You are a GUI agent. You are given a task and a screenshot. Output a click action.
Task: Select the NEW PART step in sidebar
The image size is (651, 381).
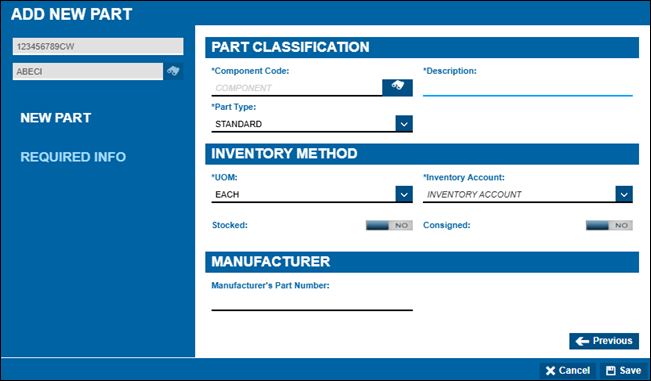pyautogui.click(x=56, y=118)
